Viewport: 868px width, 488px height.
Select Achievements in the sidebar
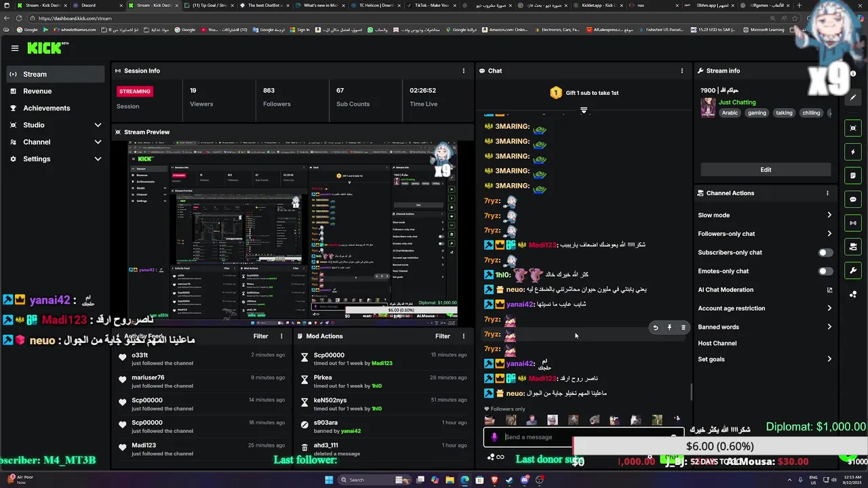click(54, 108)
